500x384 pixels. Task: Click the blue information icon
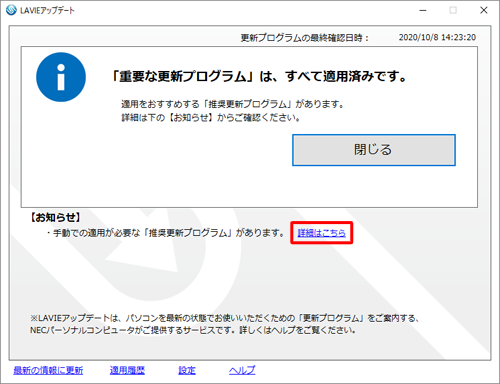point(61,77)
